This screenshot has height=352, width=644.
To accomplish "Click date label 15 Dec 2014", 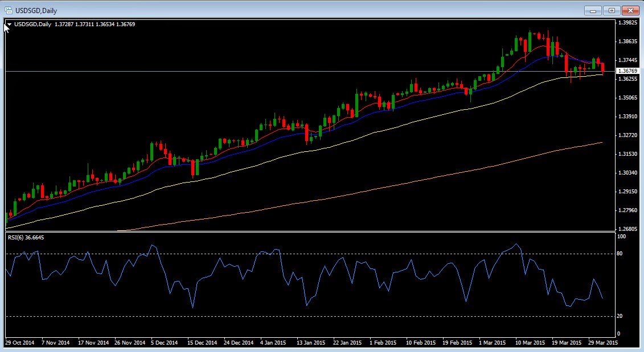I will (x=202, y=342).
